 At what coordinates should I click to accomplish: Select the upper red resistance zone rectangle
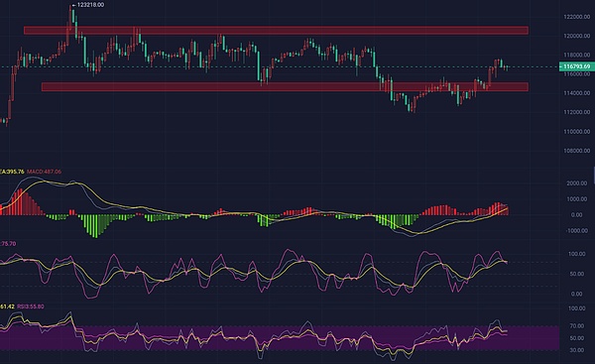click(276, 31)
